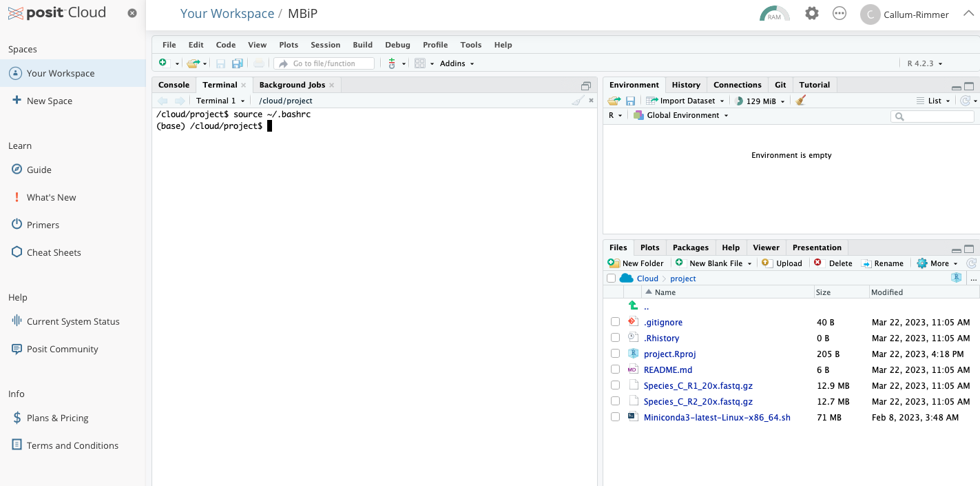Image resolution: width=980 pixels, height=486 pixels.
Task: Save the workspace using the floppy disk icon
Action: tap(630, 100)
